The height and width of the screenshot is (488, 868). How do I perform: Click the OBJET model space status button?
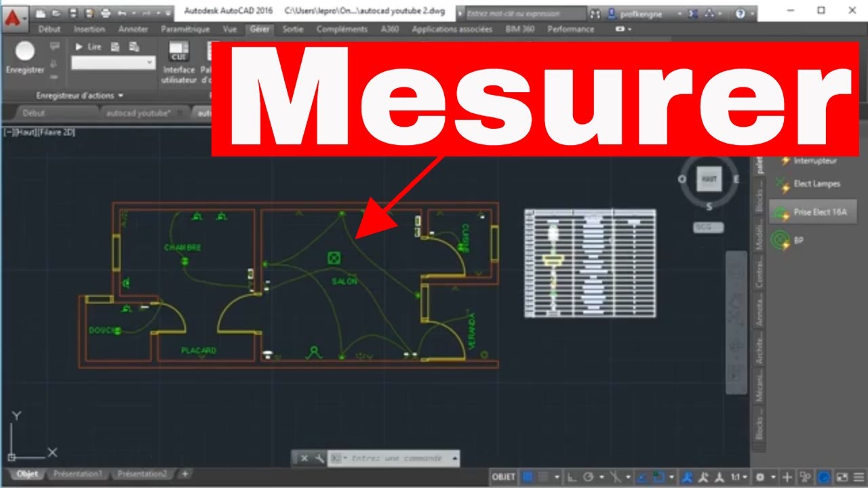[504, 477]
